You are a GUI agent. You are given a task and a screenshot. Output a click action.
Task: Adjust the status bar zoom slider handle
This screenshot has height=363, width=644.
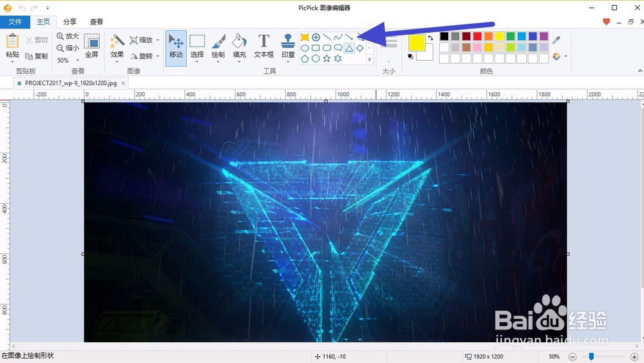point(591,357)
